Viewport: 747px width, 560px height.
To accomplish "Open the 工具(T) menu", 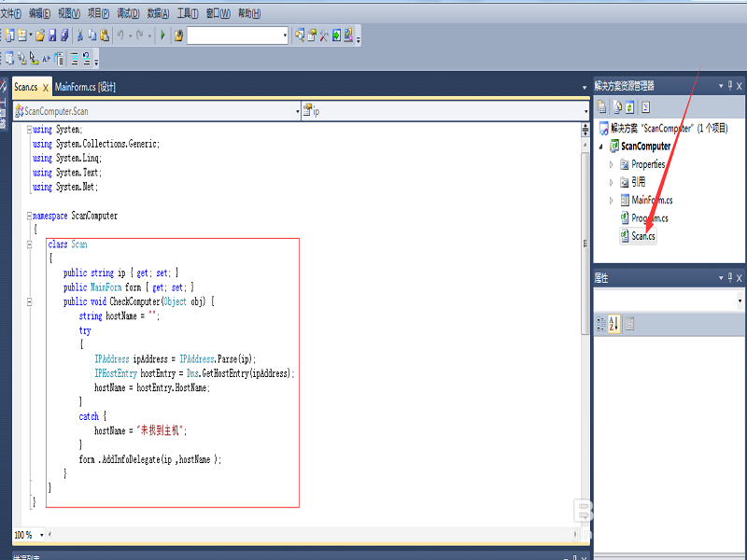I will pos(188,13).
